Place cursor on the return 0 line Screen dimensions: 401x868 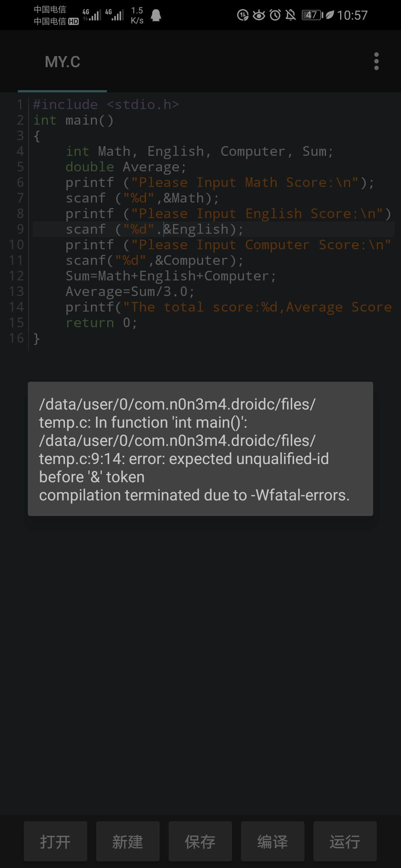[x=101, y=323]
